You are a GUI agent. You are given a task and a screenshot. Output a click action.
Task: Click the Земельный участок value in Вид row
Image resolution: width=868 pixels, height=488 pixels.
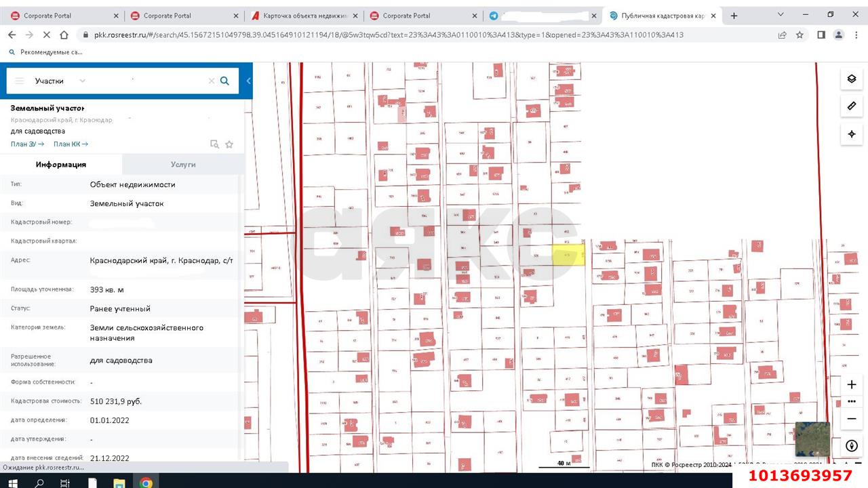coord(127,203)
